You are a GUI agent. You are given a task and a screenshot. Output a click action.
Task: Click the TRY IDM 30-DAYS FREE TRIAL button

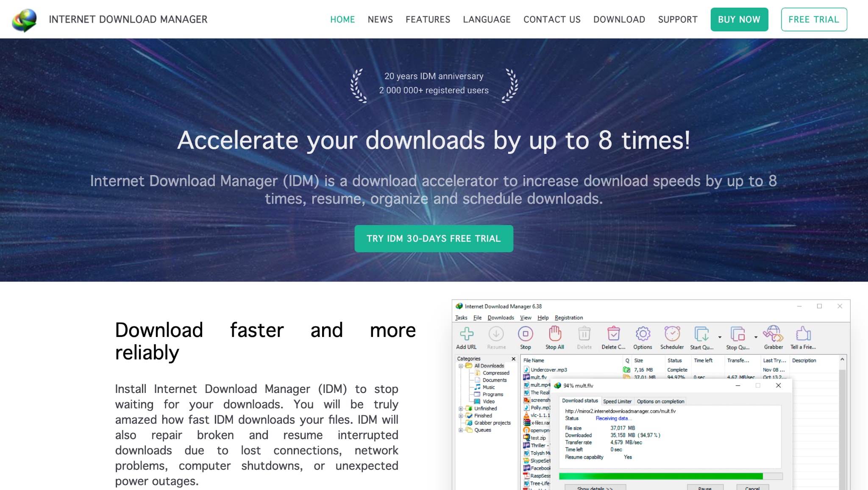[433, 238]
